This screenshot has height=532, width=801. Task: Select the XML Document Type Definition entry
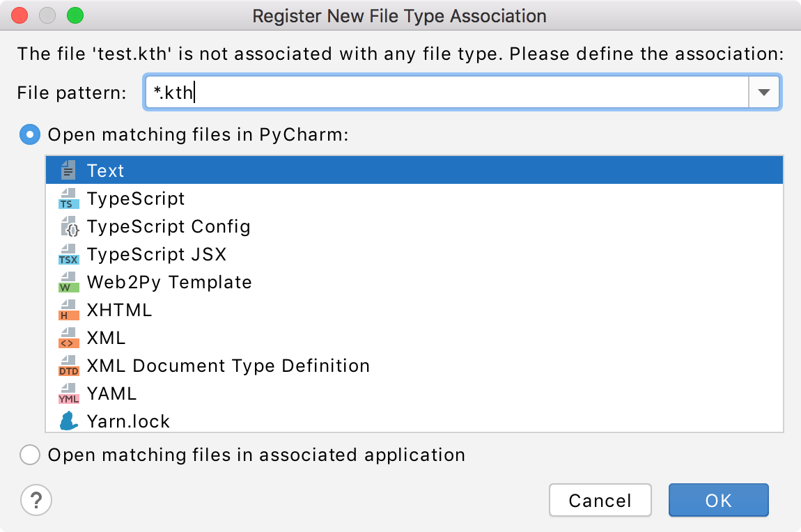click(228, 365)
